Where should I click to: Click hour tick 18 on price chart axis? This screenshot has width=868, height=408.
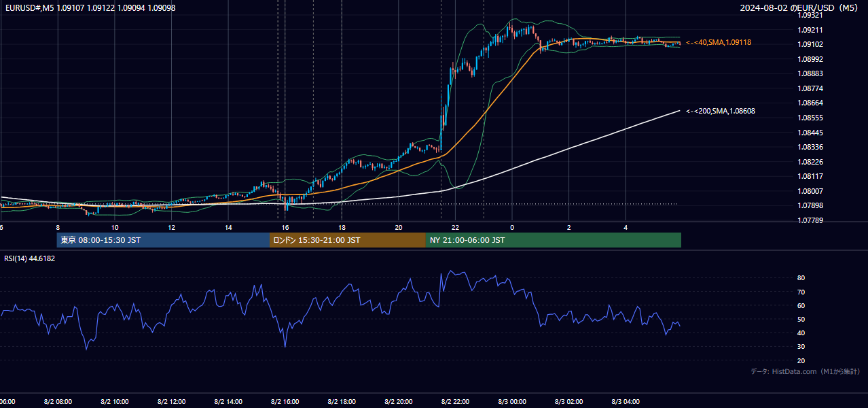342,227
